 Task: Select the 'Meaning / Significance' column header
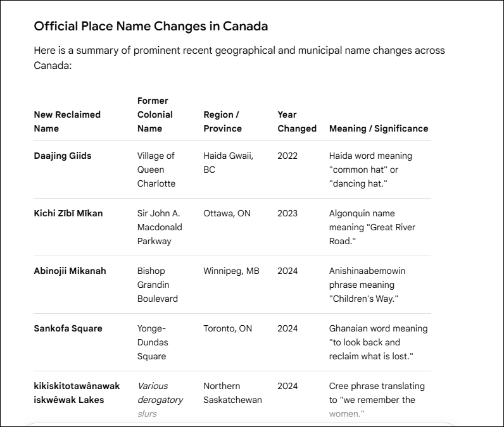point(379,128)
